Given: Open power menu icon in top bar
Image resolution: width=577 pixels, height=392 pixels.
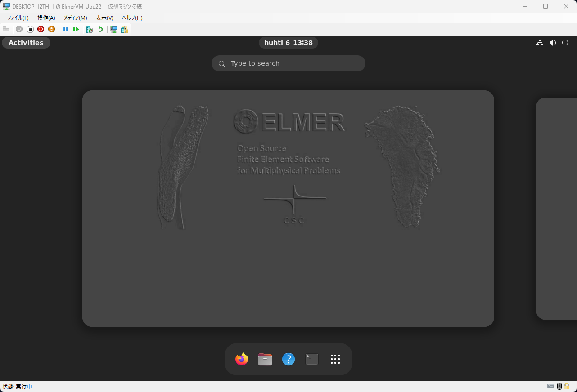Looking at the screenshot, I should click(565, 43).
